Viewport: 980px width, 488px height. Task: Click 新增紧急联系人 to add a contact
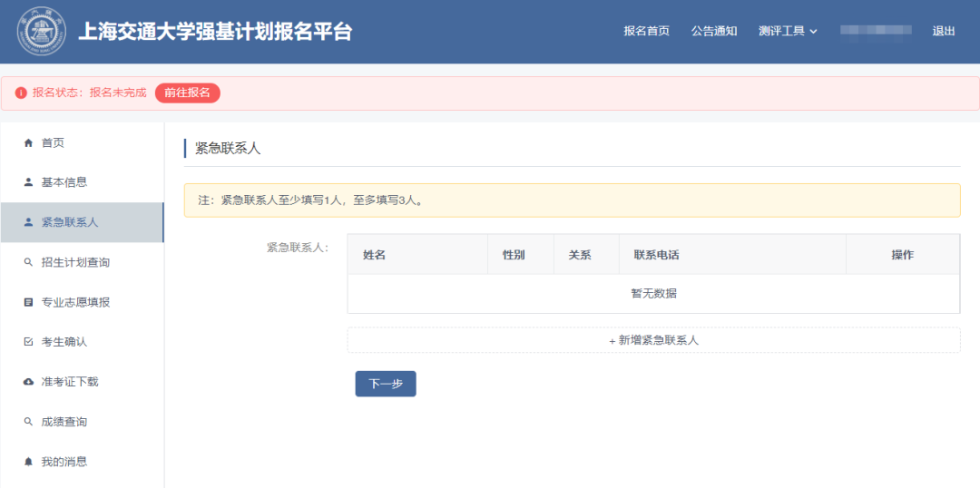(x=653, y=340)
